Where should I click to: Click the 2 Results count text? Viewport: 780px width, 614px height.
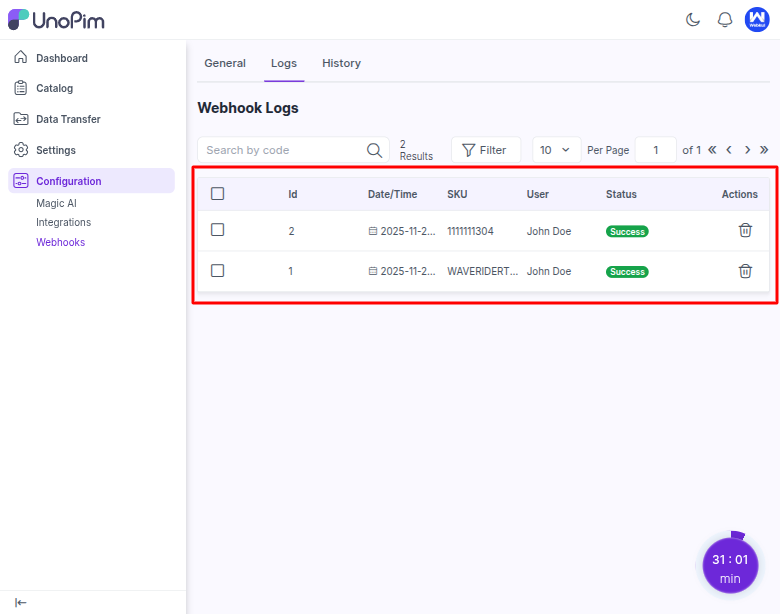pyautogui.click(x=416, y=150)
